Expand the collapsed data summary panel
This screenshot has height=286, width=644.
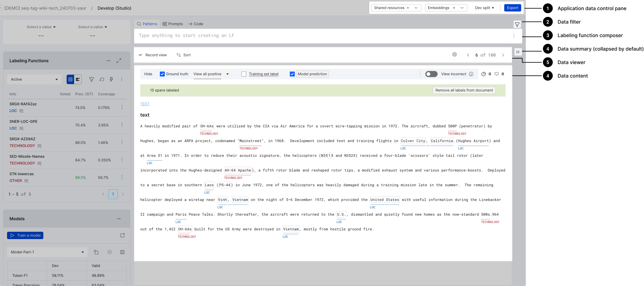pyautogui.click(x=518, y=52)
